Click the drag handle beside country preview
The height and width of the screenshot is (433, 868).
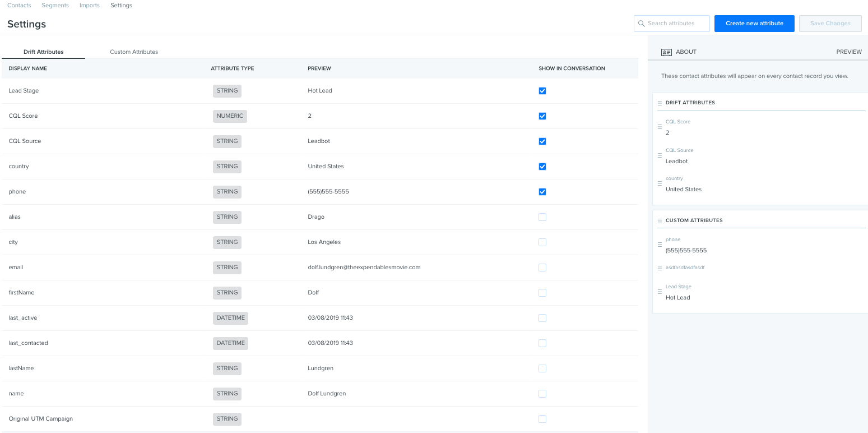tap(660, 184)
